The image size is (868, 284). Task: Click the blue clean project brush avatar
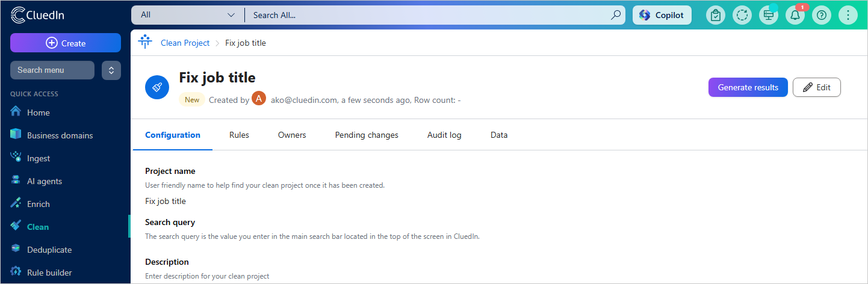[157, 88]
